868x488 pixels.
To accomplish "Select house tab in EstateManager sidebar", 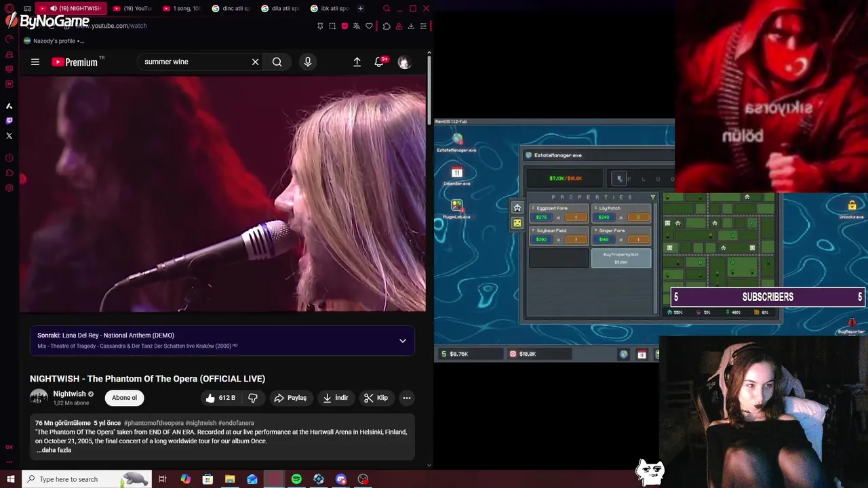I will pyautogui.click(x=517, y=207).
